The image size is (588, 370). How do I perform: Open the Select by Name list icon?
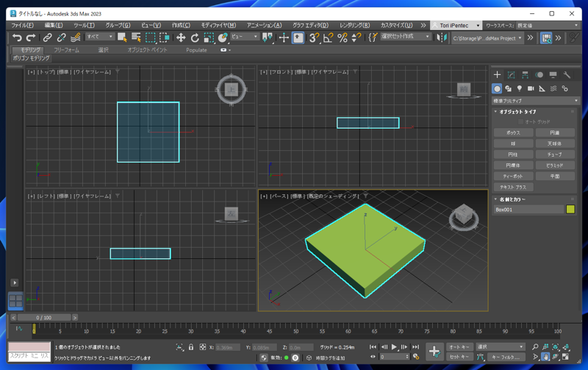pyautogui.click(x=136, y=38)
